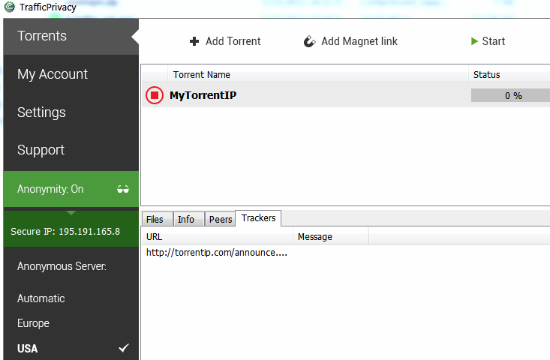
Task: Click the plus icon beside Add Torrent
Action: (x=194, y=41)
